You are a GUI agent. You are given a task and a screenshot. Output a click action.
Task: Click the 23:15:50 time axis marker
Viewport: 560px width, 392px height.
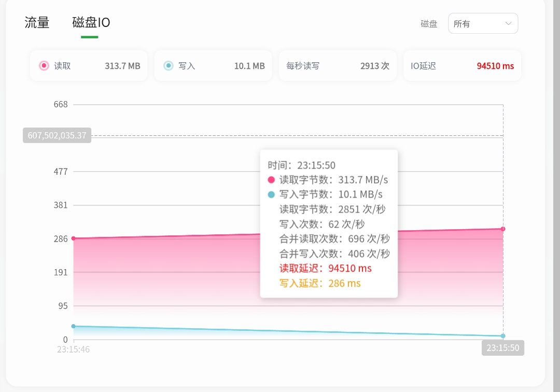502,348
